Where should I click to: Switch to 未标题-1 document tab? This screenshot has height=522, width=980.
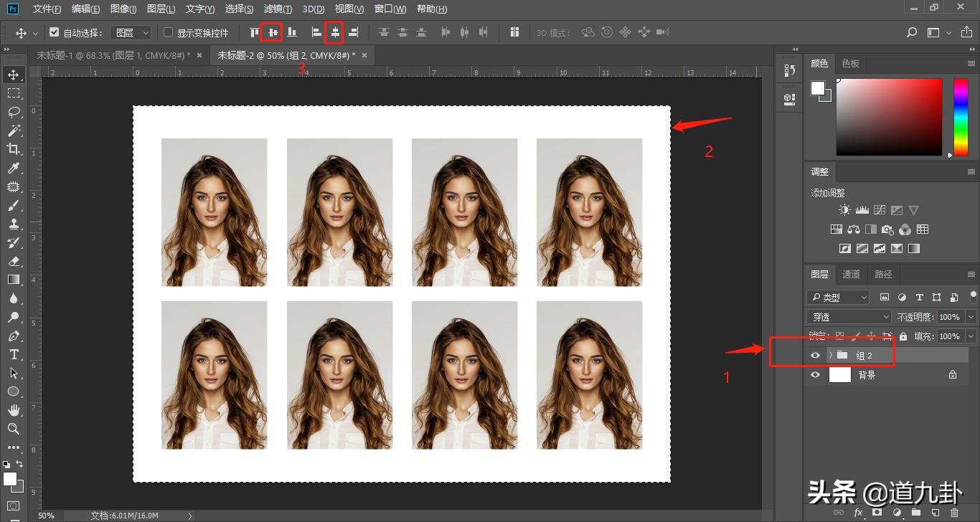point(113,55)
